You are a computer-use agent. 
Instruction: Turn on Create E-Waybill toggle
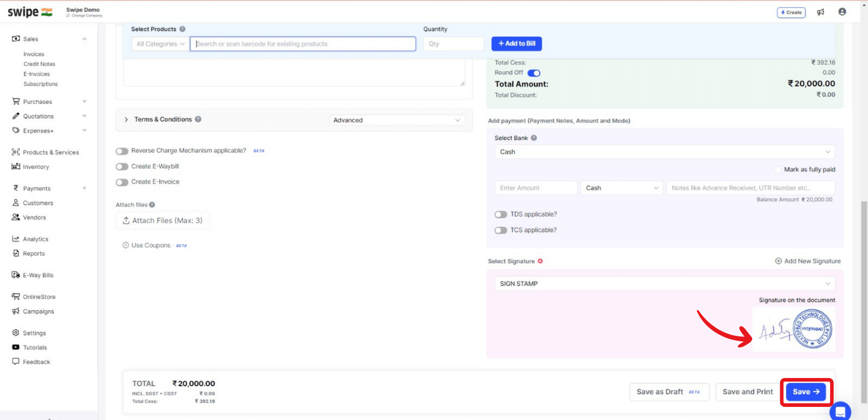point(122,167)
